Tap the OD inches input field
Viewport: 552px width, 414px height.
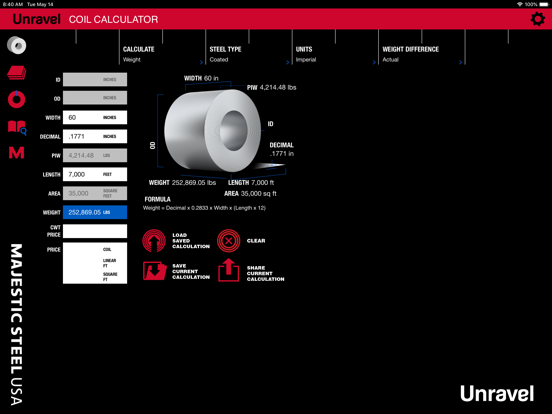point(95,98)
